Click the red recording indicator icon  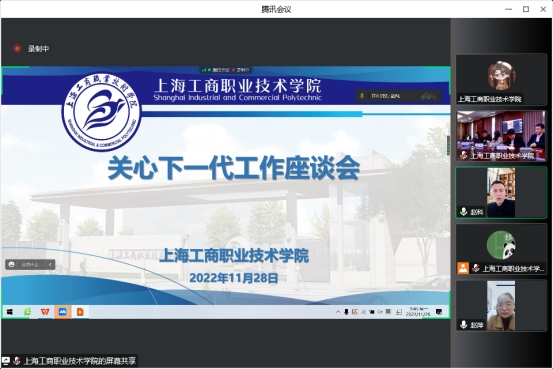[x=17, y=48]
